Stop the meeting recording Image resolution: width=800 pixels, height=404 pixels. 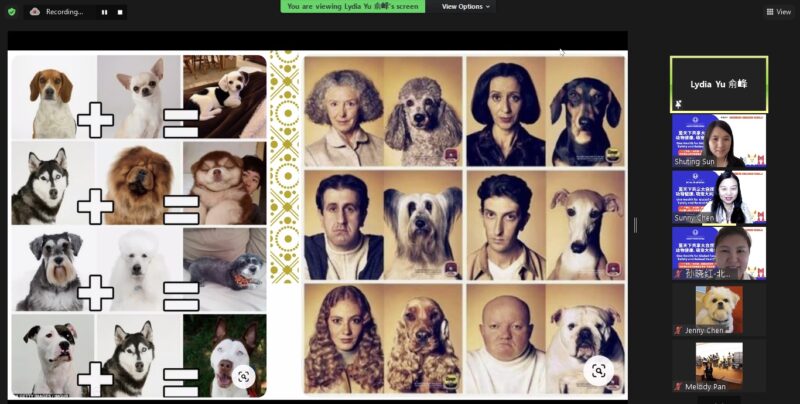pyautogui.click(x=119, y=12)
